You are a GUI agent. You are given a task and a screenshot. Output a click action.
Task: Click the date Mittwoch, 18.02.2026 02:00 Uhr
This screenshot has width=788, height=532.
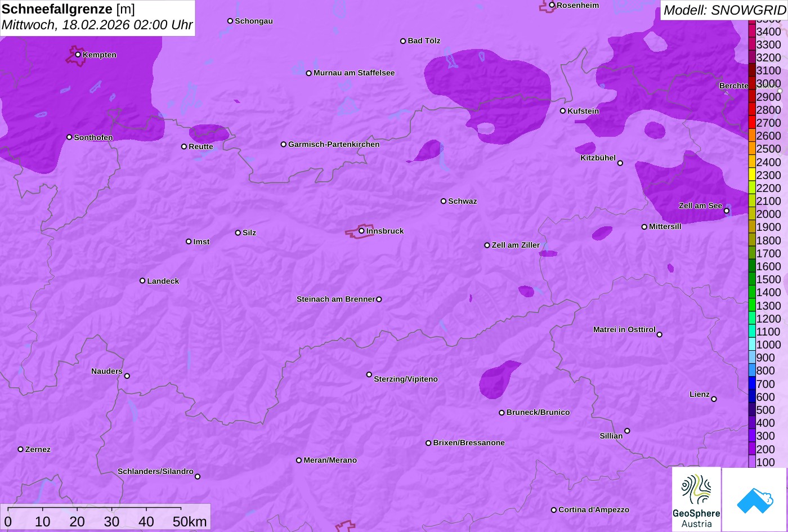pos(97,25)
